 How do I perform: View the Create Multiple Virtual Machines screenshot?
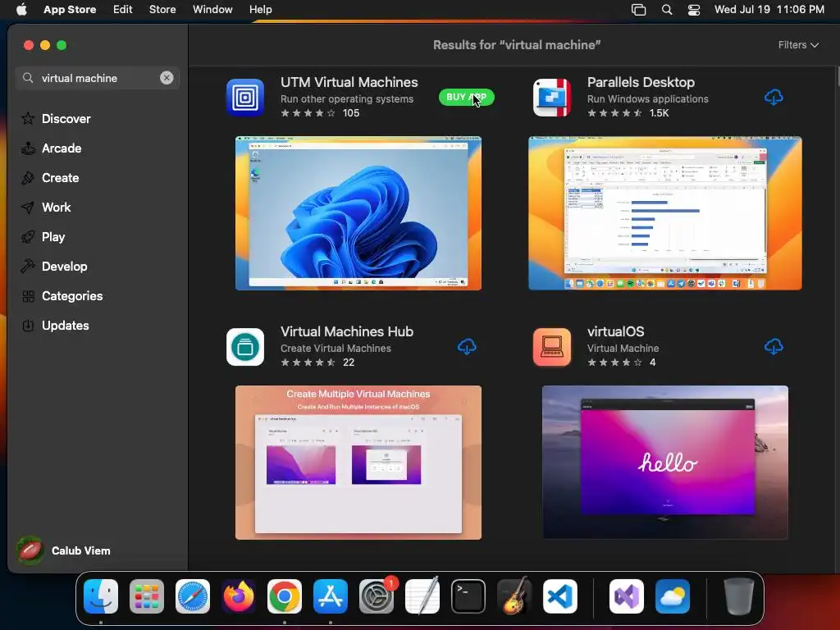tap(358, 463)
